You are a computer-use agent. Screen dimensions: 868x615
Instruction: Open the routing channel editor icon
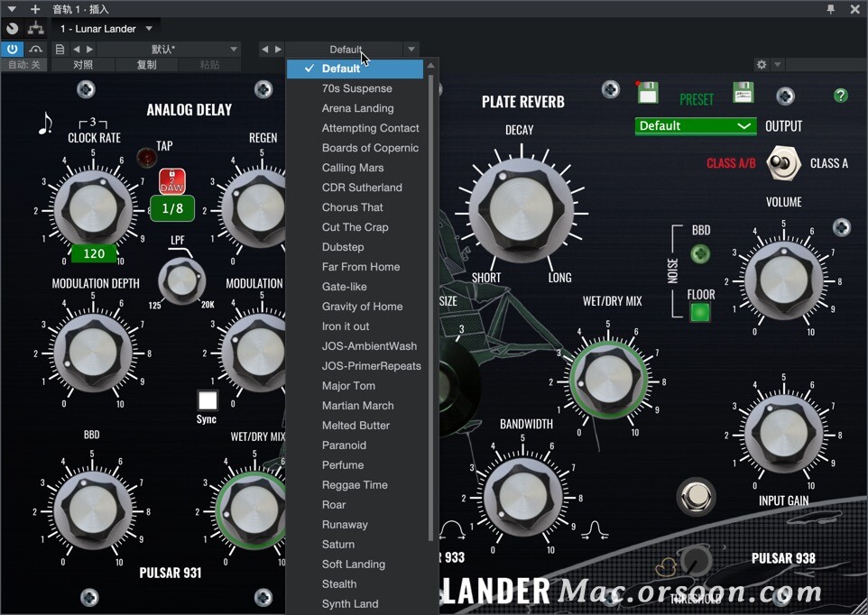click(x=36, y=28)
